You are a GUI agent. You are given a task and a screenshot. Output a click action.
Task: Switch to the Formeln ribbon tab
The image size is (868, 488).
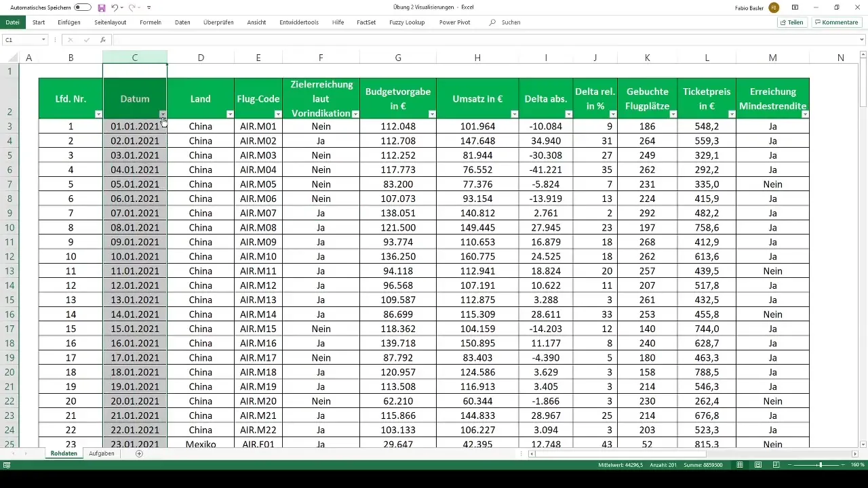(151, 22)
